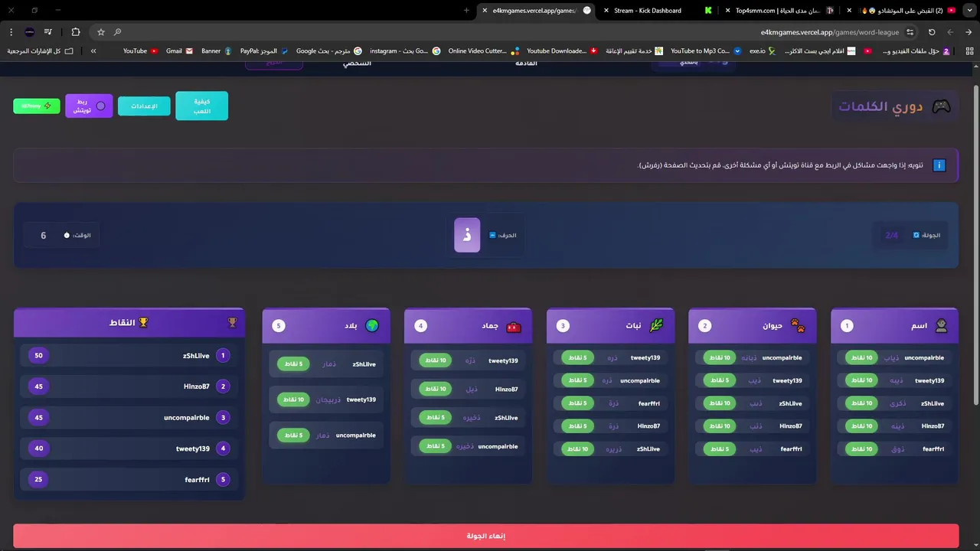Click the leaf icon in نبات header
Viewport: 980px width, 551px height.
point(656,326)
